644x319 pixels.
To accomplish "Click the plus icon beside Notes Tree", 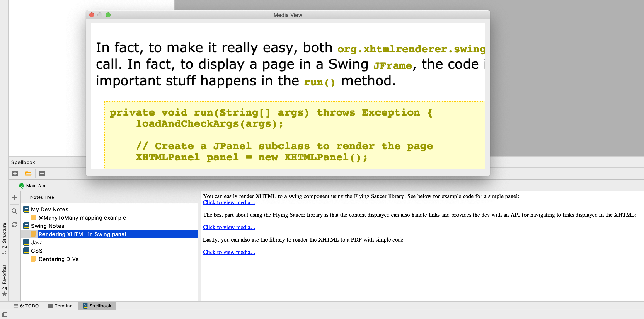I will pyautogui.click(x=14, y=197).
